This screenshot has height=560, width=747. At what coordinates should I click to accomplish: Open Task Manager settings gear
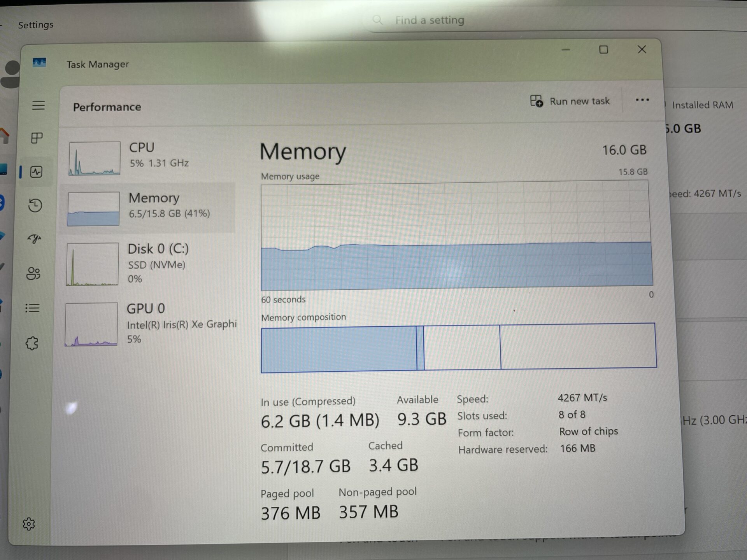(x=29, y=524)
